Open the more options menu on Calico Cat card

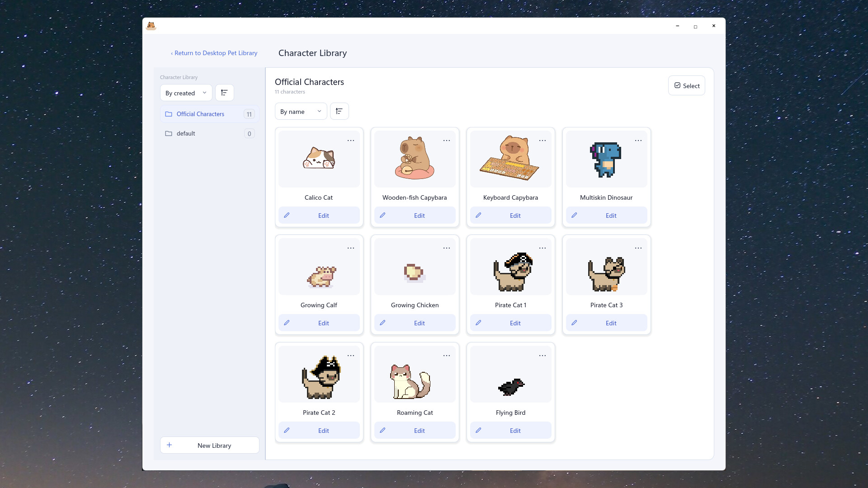[351, 141]
